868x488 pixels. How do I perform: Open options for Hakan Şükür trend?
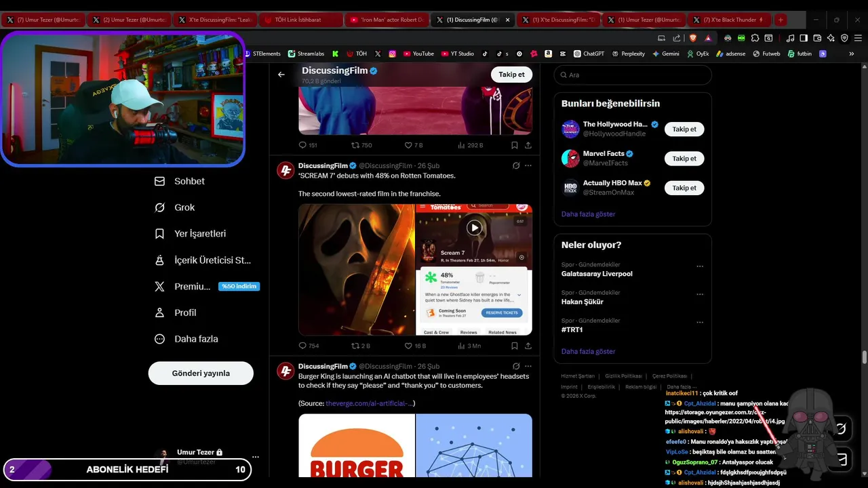pos(700,294)
